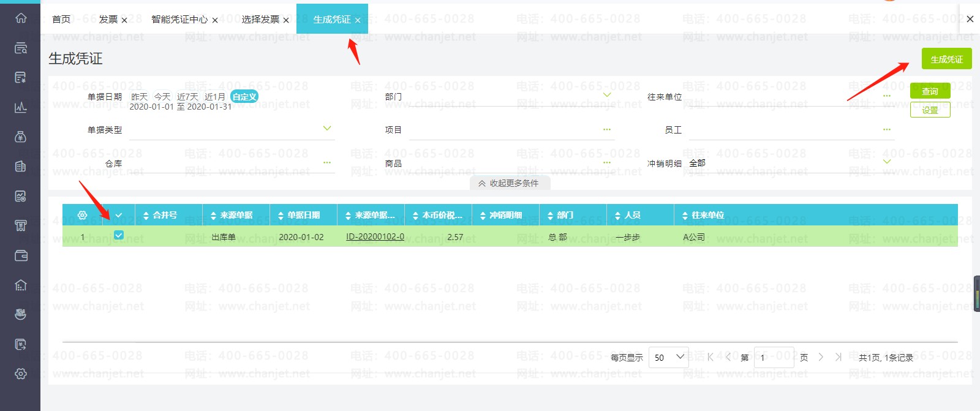This screenshot has width=980, height=411.
Task: Open the 员工 ellipsis picker
Action: pyautogui.click(x=887, y=129)
